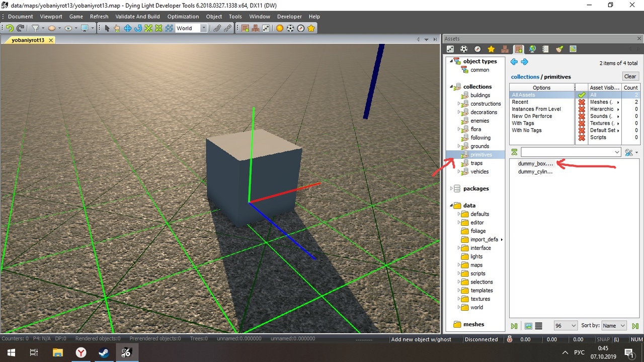Open the Sort by Name dropdown
644x362 pixels.
coord(614,326)
